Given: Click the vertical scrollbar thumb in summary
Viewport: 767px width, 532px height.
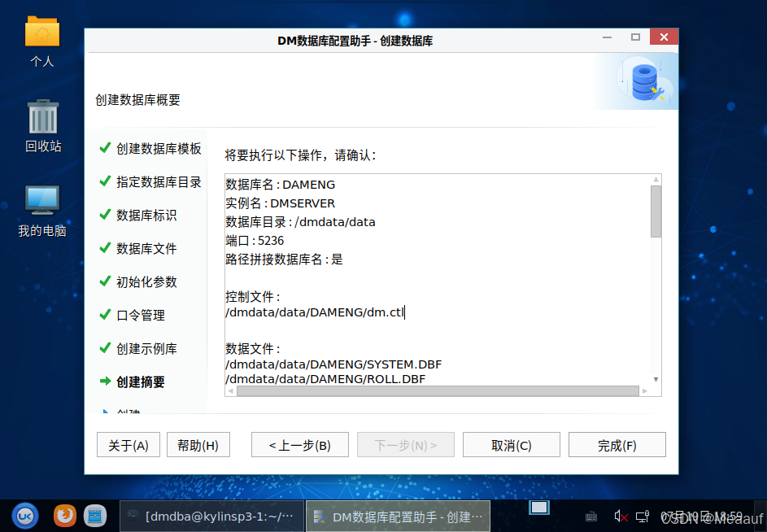Looking at the screenshot, I should click(656, 211).
